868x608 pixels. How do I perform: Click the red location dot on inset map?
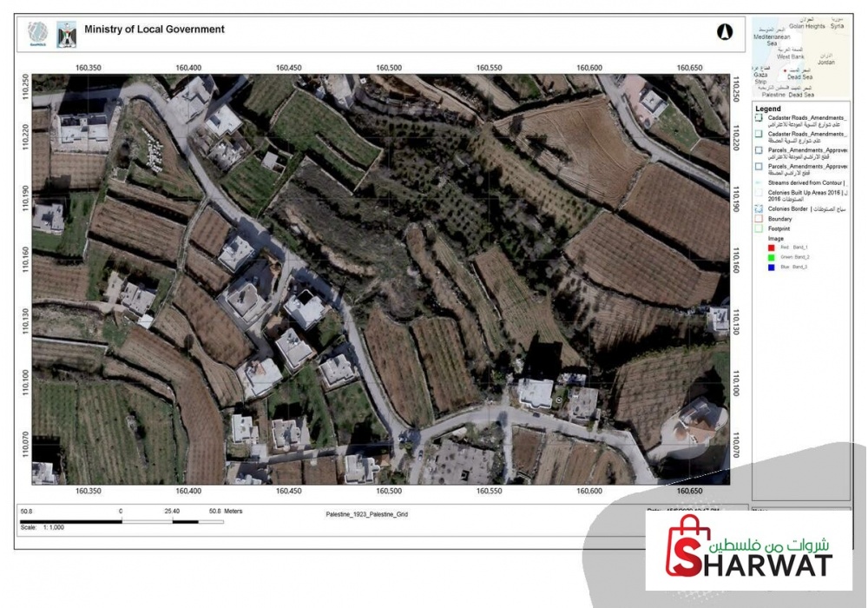coord(785,71)
